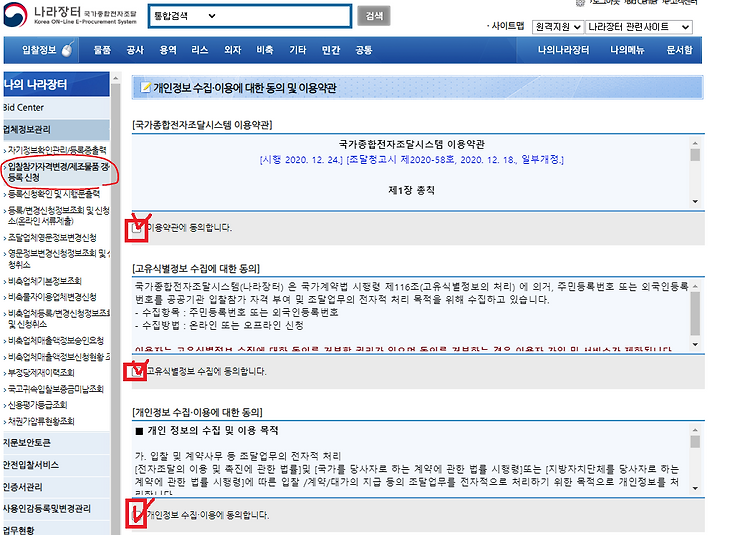The image size is (750, 535).
Task: Click down arrow in 개인정보 text box
Action: (x=695, y=488)
